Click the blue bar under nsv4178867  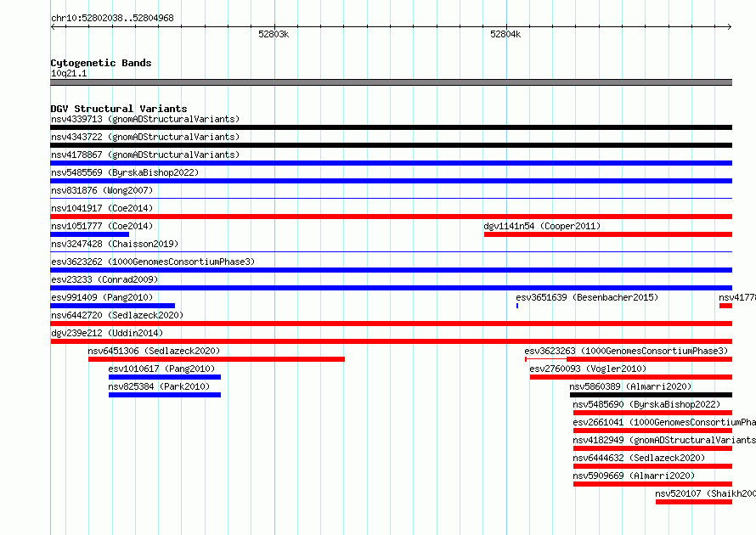(x=391, y=163)
